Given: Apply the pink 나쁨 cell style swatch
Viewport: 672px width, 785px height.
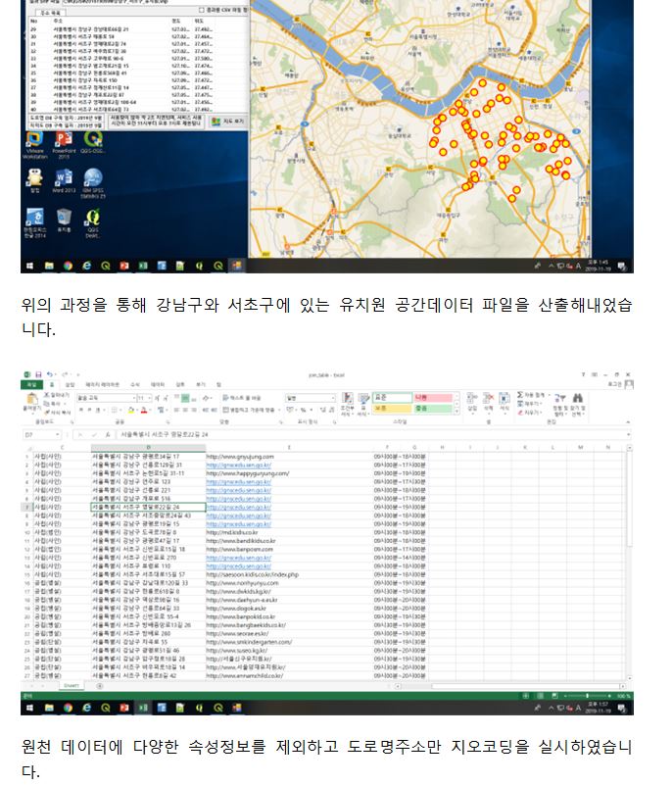Looking at the screenshot, I should point(433,398).
